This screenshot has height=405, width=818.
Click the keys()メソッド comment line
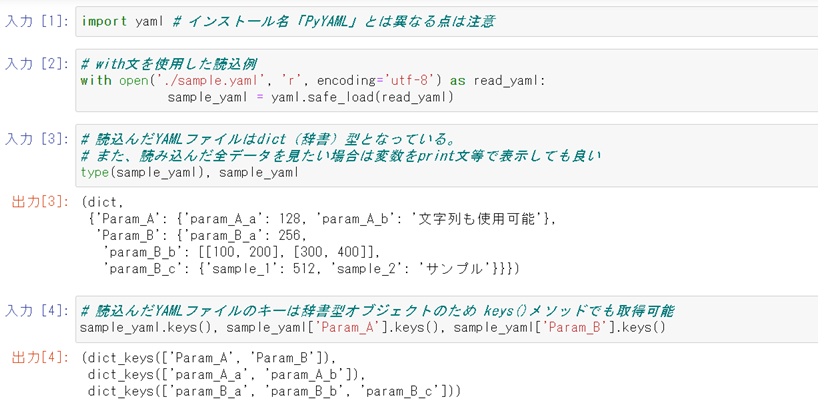(380, 311)
